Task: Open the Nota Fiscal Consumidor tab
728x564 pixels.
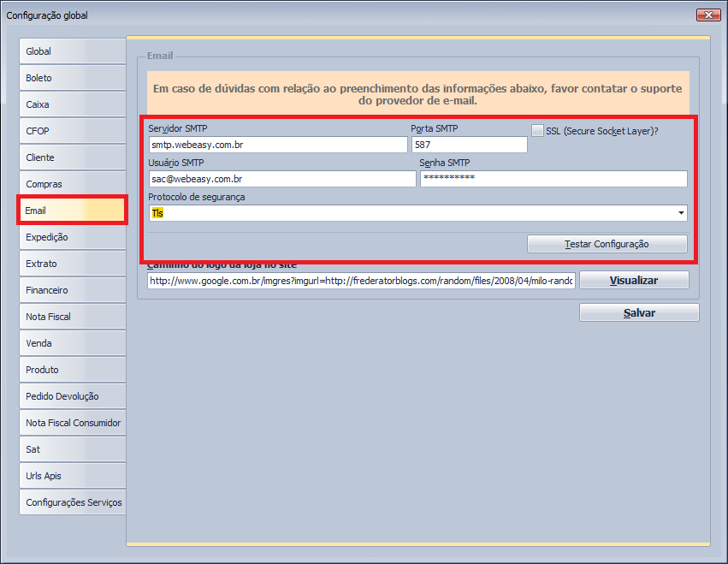Action: (x=72, y=423)
